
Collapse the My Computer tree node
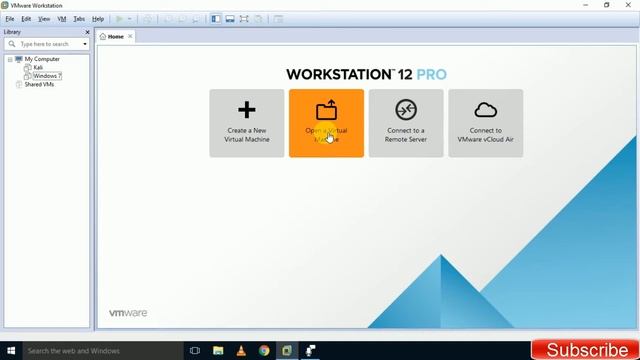10,60
